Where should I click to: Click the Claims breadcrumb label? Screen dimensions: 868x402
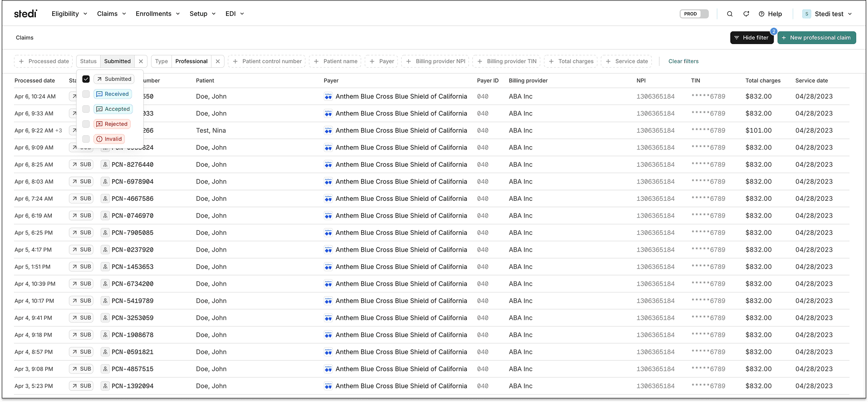[25, 38]
